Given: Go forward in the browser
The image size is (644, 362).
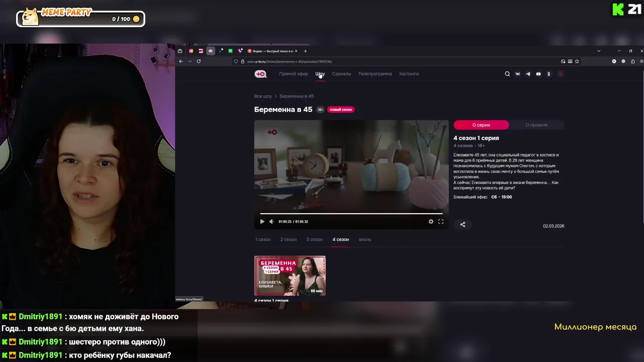Looking at the screenshot, I should (190, 61).
